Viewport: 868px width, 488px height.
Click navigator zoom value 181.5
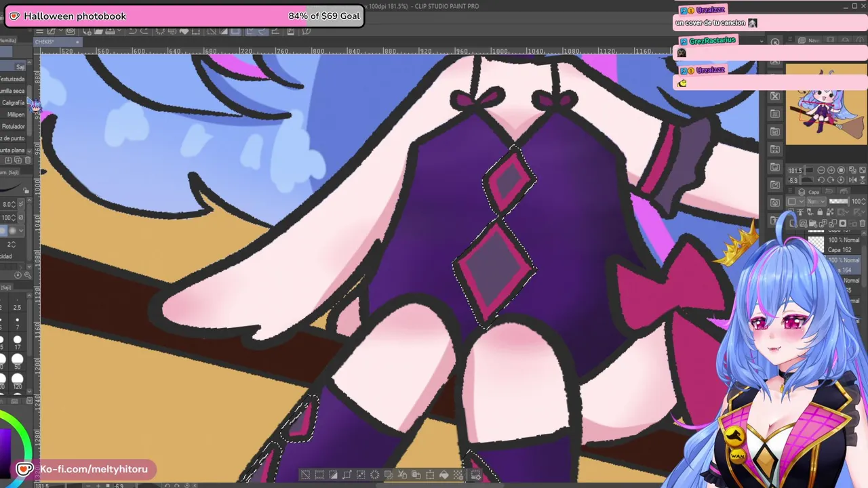[x=795, y=171]
